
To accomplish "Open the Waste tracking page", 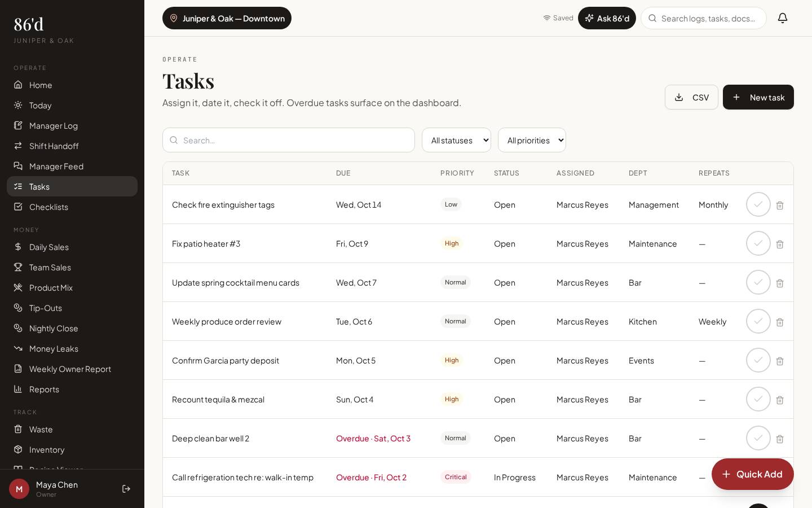I will [x=72, y=429].
